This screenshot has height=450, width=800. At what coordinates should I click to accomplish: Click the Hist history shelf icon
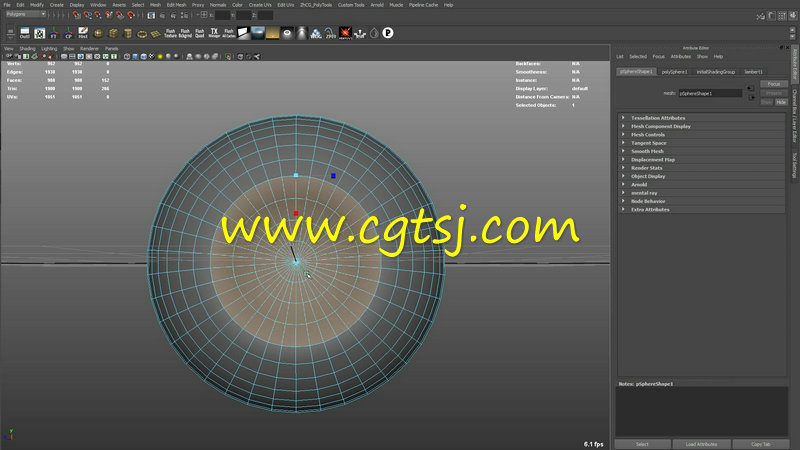[x=83, y=34]
